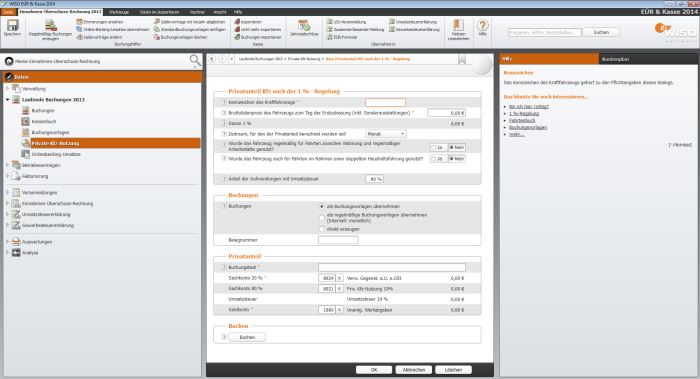700x379 pixels.
Task: Click the magnifier search icon in navigation
Action: 195,60
